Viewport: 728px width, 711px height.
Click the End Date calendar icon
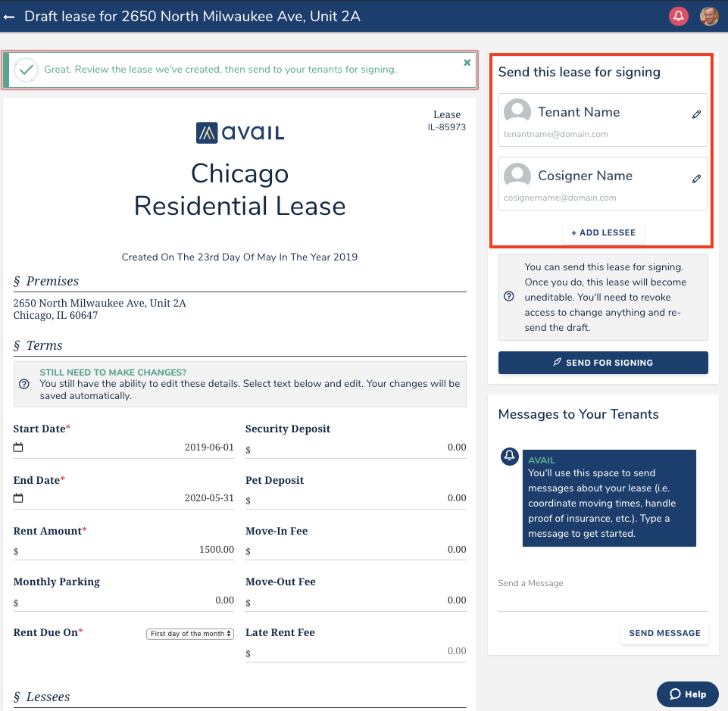tap(18, 498)
